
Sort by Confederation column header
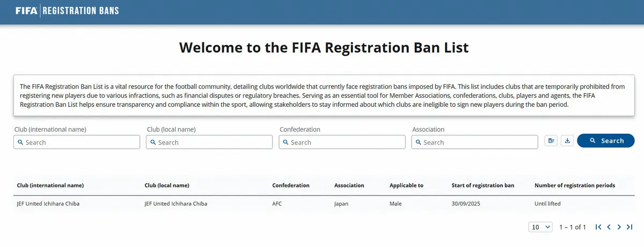(x=291, y=185)
